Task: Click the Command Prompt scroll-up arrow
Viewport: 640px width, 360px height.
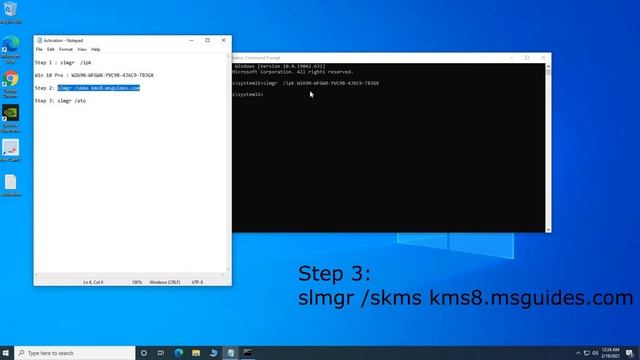Action: pos(548,66)
